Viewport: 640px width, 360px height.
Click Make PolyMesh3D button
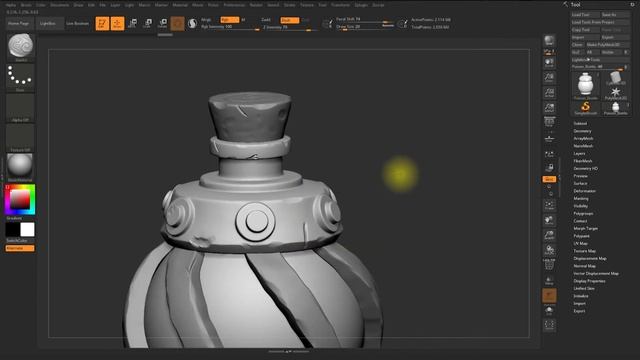coord(607,44)
